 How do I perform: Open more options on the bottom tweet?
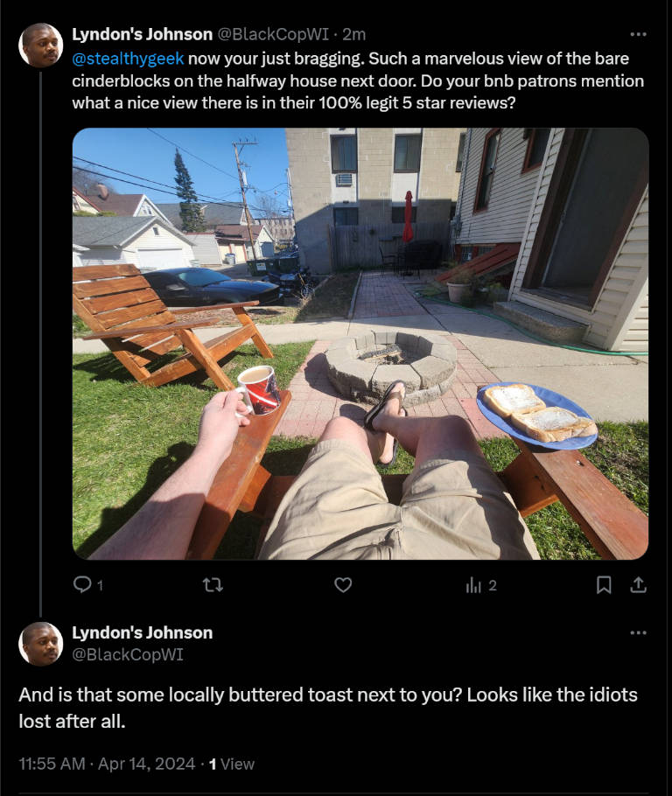pyautogui.click(x=638, y=632)
